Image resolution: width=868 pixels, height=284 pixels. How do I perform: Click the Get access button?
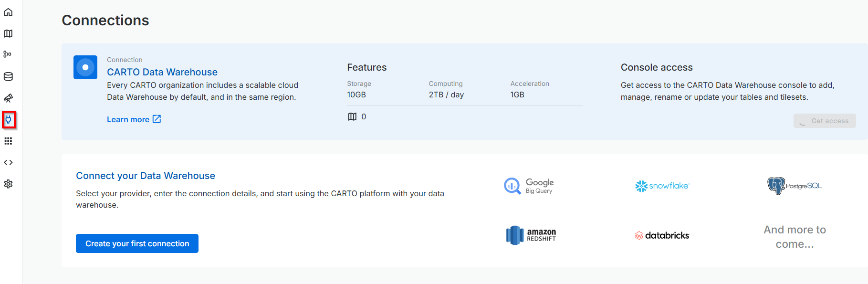coord(824,121)
